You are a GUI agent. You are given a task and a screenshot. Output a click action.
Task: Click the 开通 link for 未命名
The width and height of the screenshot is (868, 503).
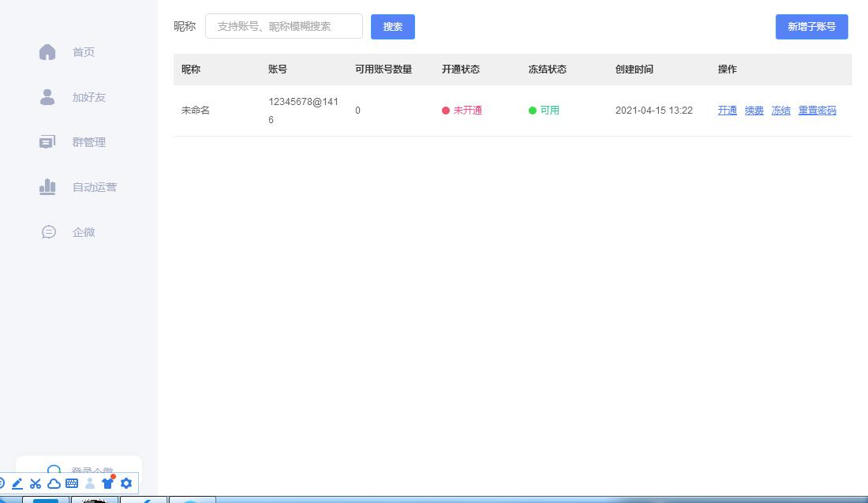(x=727, y=111)
